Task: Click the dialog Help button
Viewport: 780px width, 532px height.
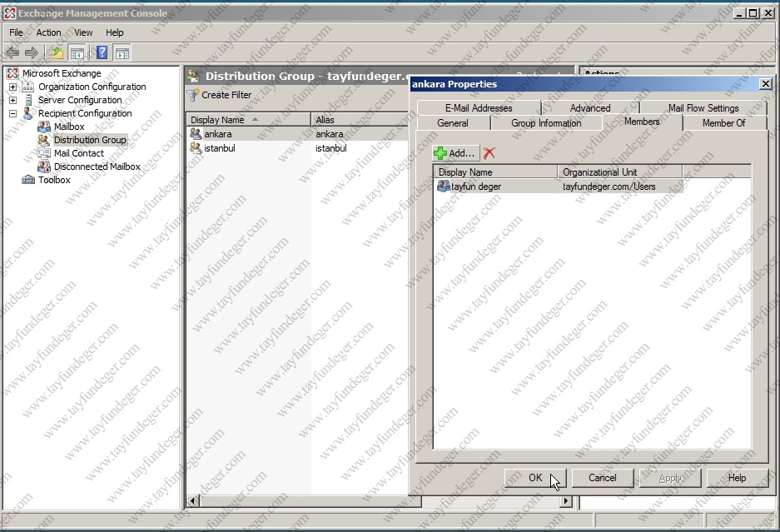Action: (738, 478)
